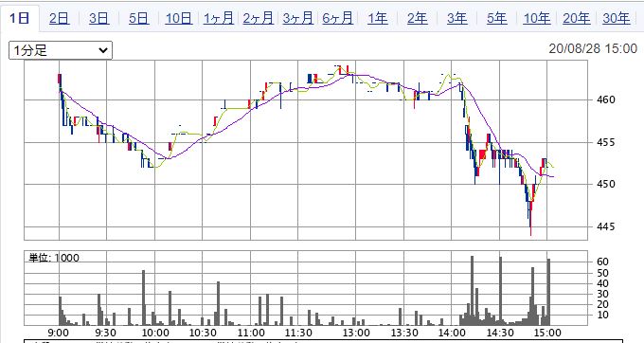Switch to the 3日 period tab
The height and width of the screenshot is (343, 644).
coord(99,18)
